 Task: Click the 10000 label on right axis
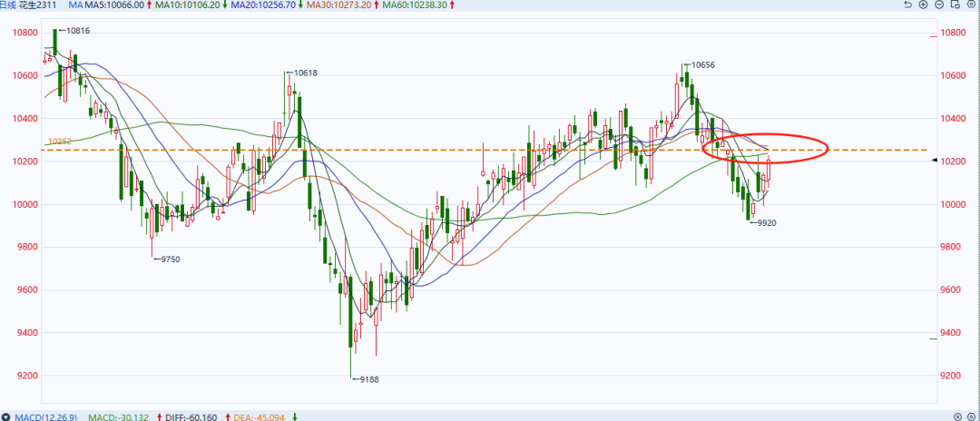click(955, 204)
